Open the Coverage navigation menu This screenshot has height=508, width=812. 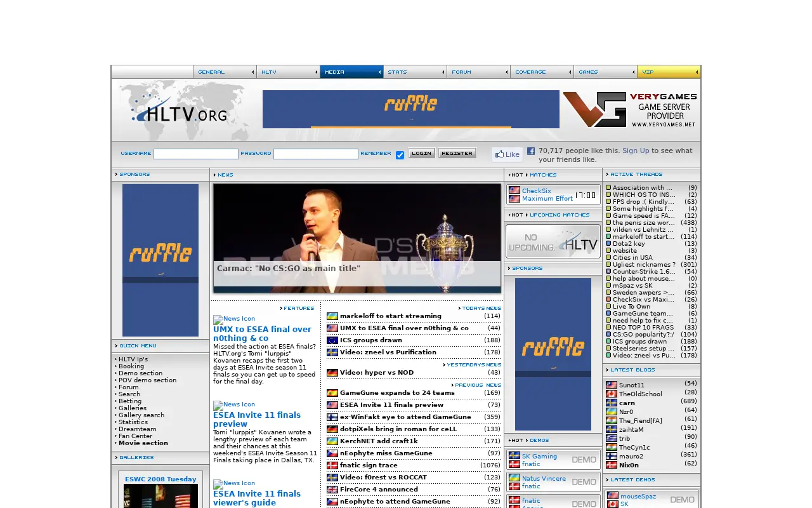click(x=542, y=72)
